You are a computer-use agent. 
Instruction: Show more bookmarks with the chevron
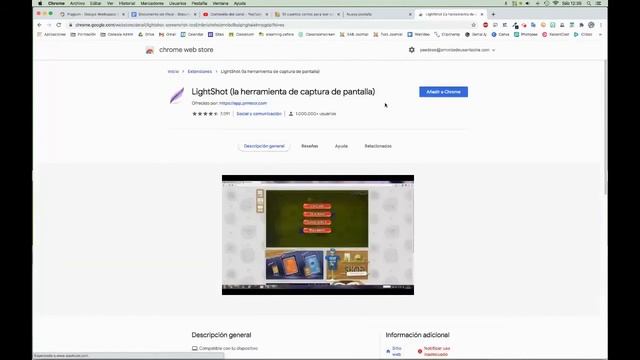600,35
